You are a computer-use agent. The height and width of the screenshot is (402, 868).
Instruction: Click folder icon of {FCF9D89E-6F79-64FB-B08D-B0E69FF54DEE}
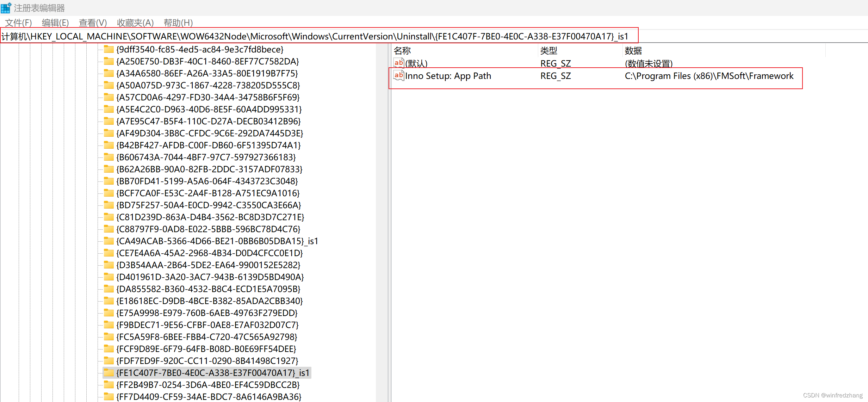click(x=109, y=348)
